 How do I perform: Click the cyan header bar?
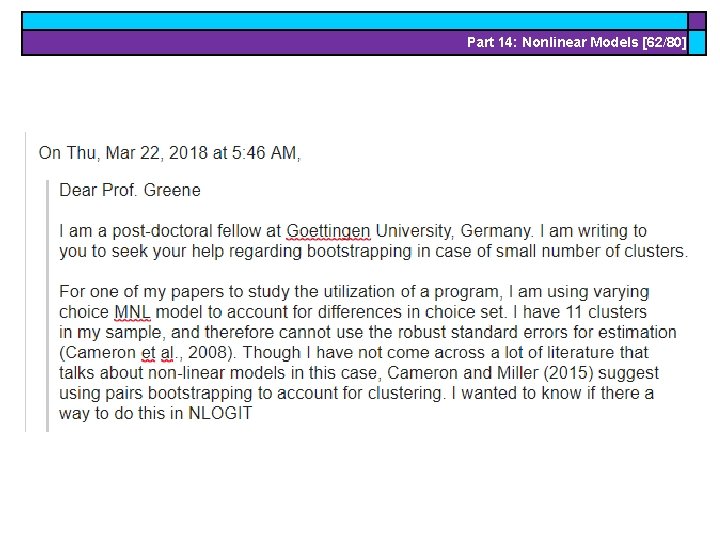point(354,21)
